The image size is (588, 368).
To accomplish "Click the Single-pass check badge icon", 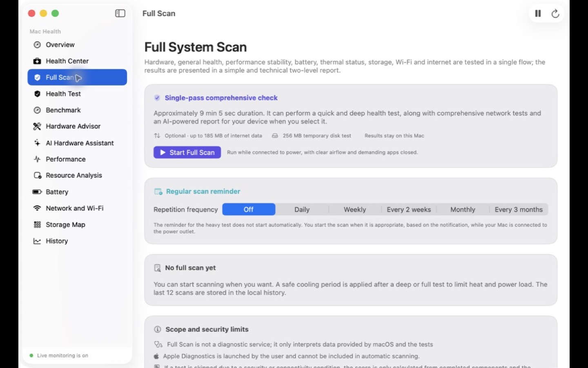I will point(157,98).
